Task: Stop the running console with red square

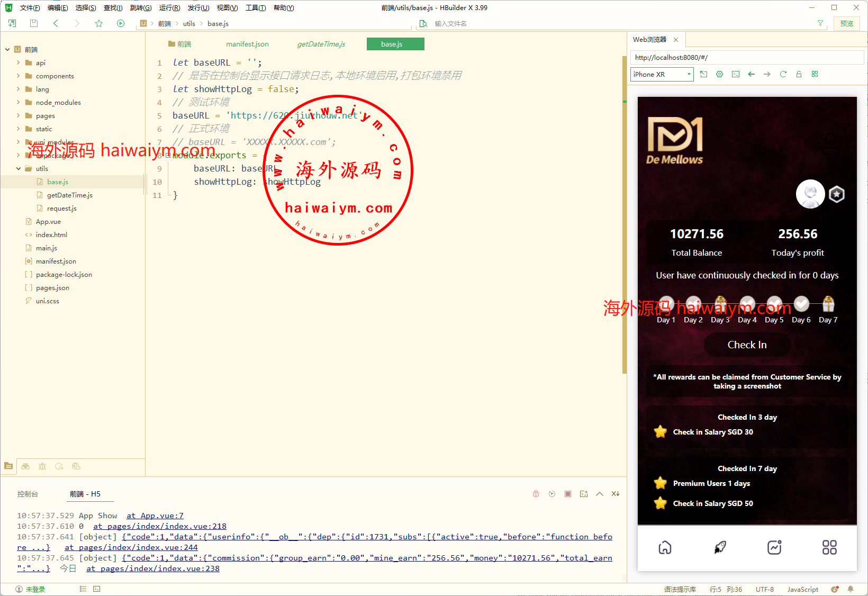Action: [x=567, y=494]
